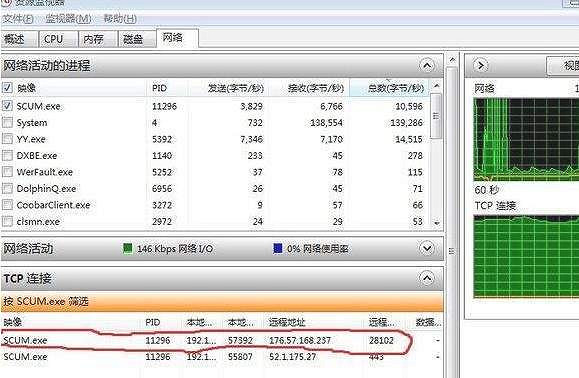
Task: Click remote port value 28102
Action: [x=381, y=340]
